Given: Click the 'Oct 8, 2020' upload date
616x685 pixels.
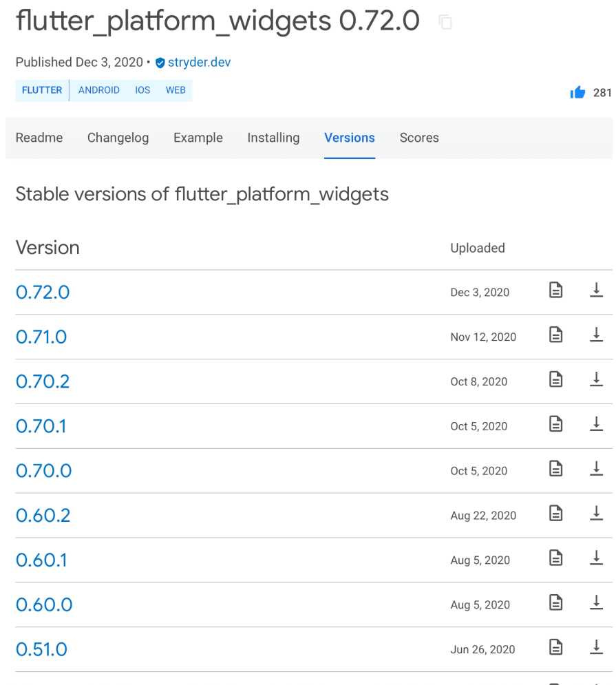Looking at the screenshot, I should point(479,381).
